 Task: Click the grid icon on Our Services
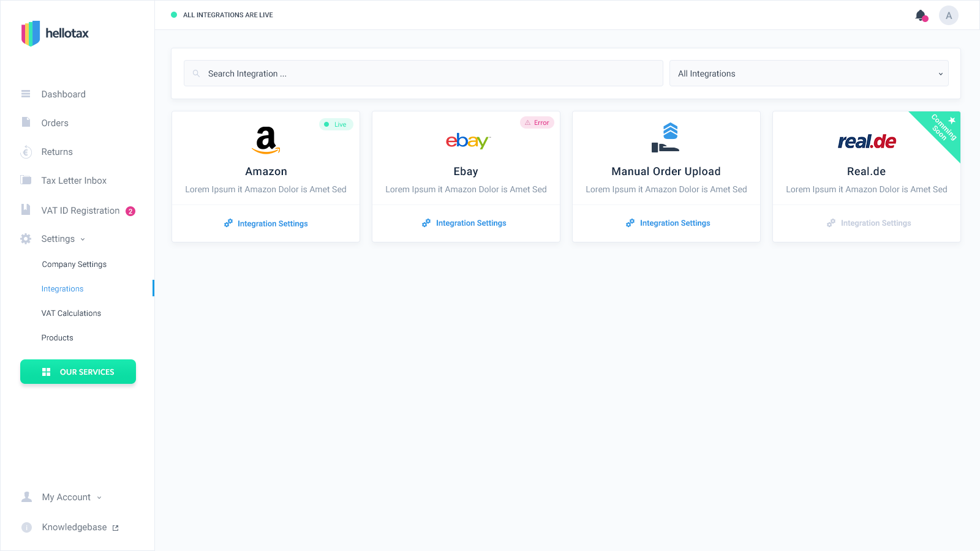tap(46, 372)
